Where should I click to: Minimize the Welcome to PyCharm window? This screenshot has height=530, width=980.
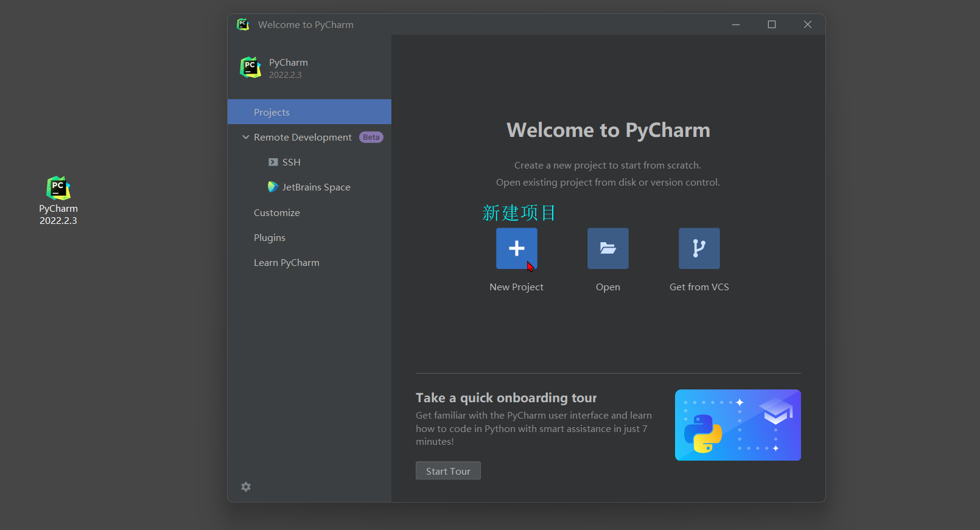736,24
